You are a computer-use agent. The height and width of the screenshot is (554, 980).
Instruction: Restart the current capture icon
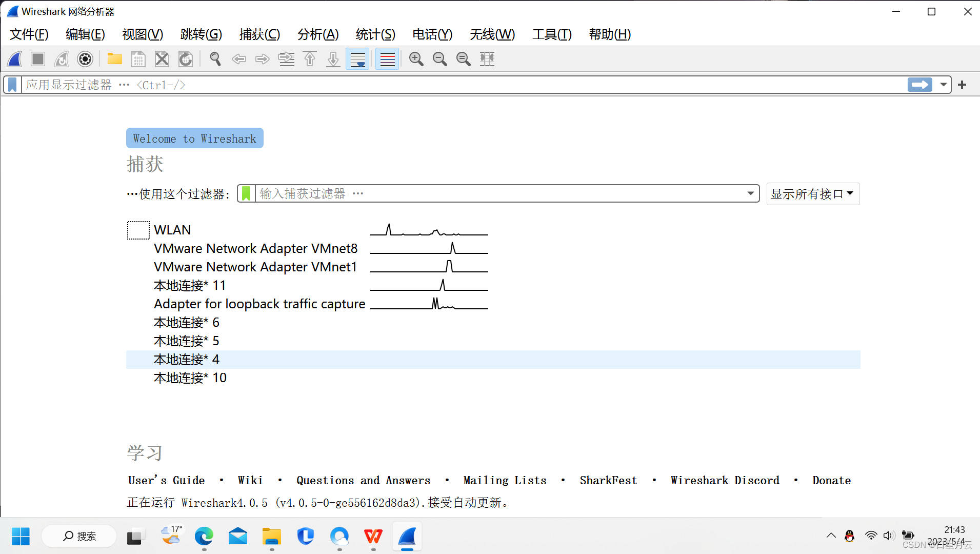pos(62,59)
